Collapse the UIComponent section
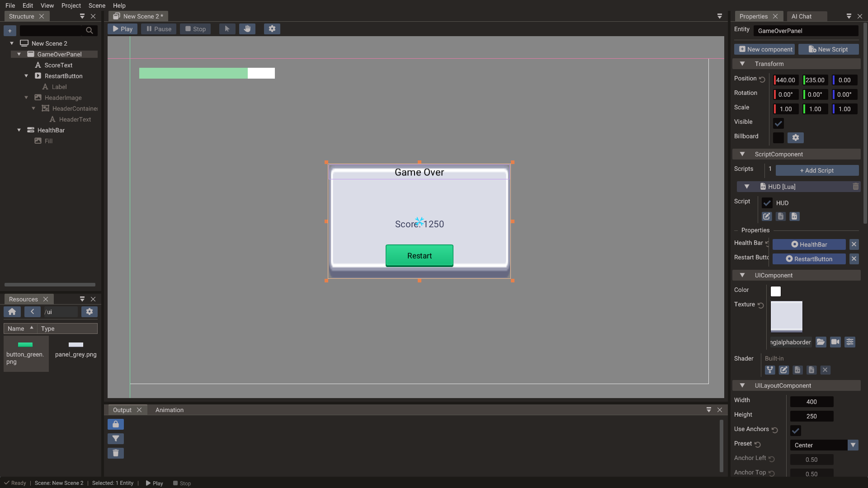868x488 pixels. tap(742, 275)
